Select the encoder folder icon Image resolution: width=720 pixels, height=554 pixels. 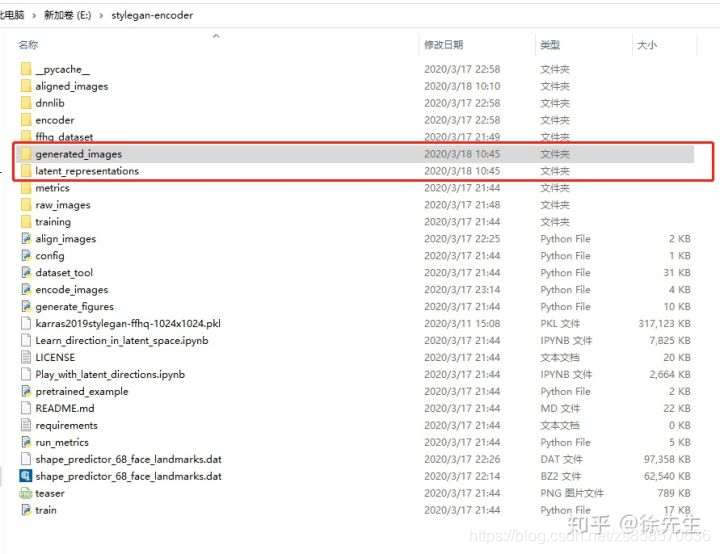(x=26, y=120)
